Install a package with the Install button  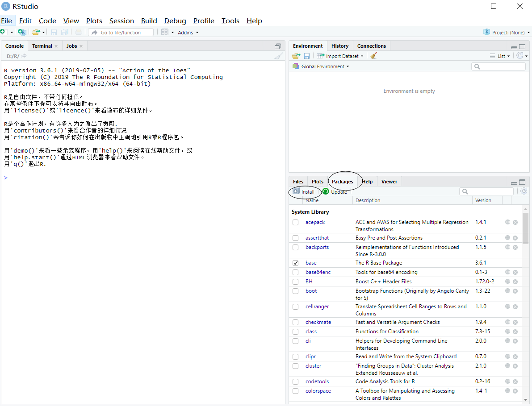point(304,191)
